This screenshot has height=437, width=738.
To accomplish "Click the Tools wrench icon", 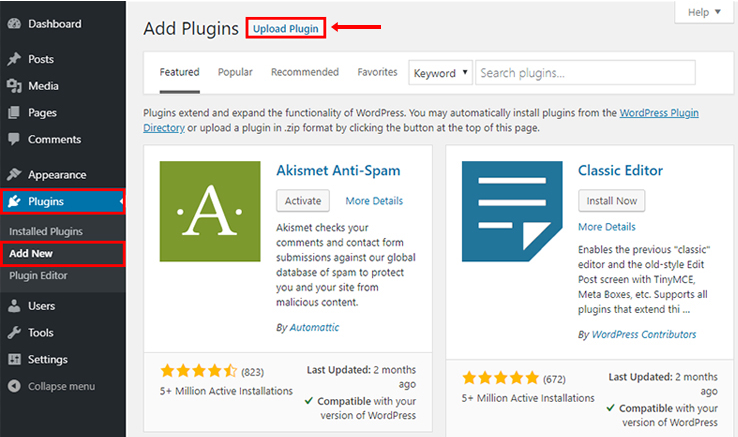I will (15, 332).
